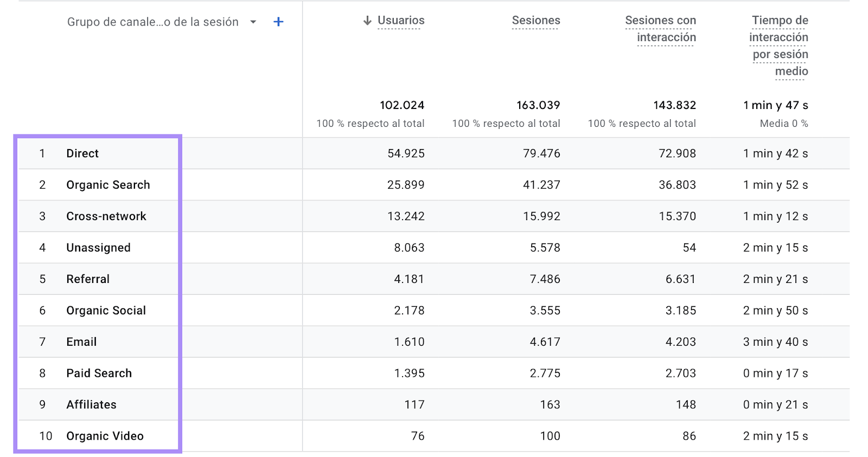The width and height of the screenshot is (868, 457).
Task: Sort the table by Sesiones con interacción
Action: (x=660, y=28)
